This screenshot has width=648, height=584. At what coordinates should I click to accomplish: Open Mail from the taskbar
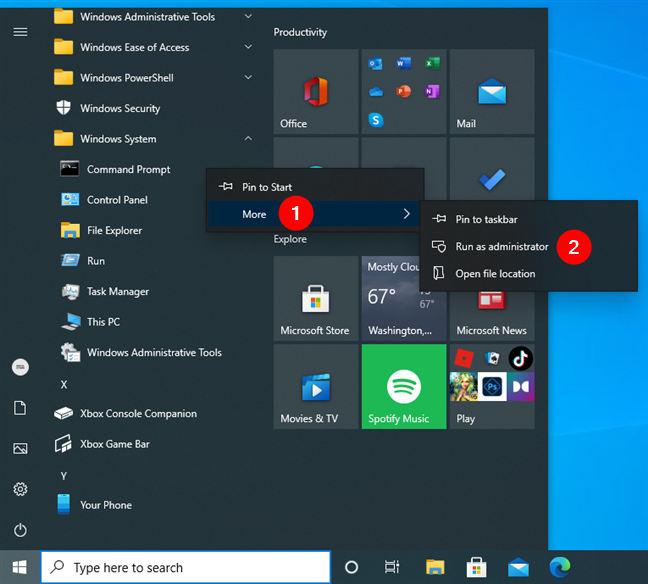pos(518,567)
